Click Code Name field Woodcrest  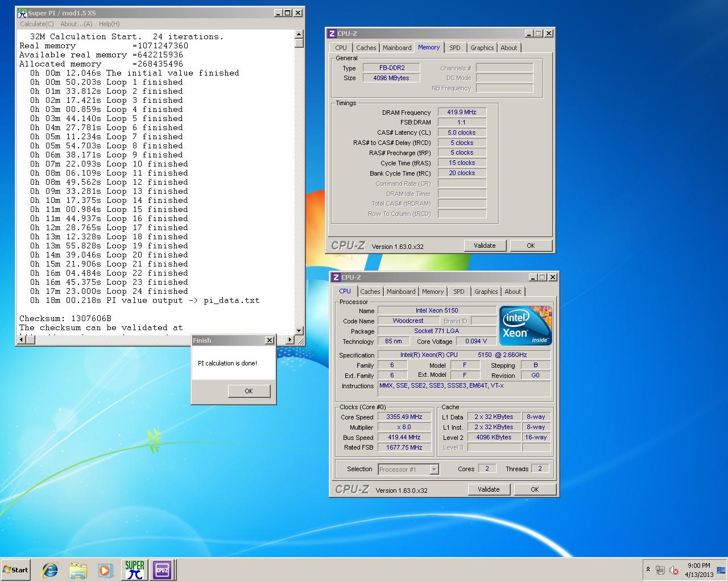(x=408, y=321)
